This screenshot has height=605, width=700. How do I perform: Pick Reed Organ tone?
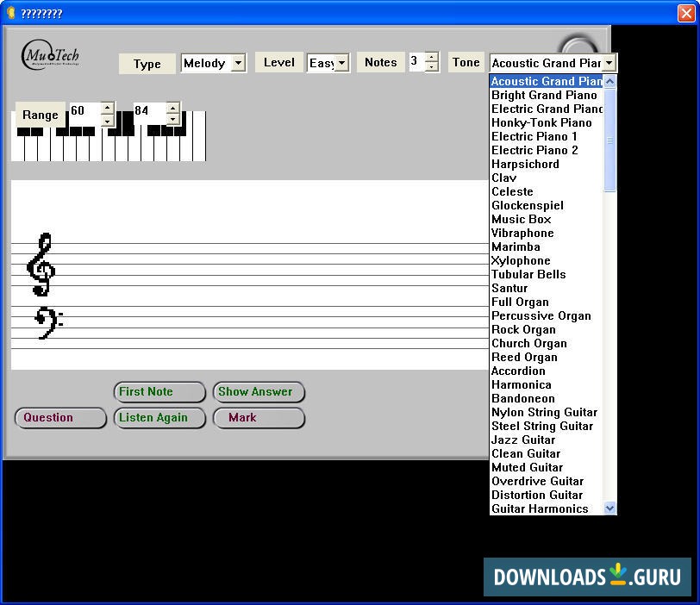pyautogui.click(x=547, y=358)
